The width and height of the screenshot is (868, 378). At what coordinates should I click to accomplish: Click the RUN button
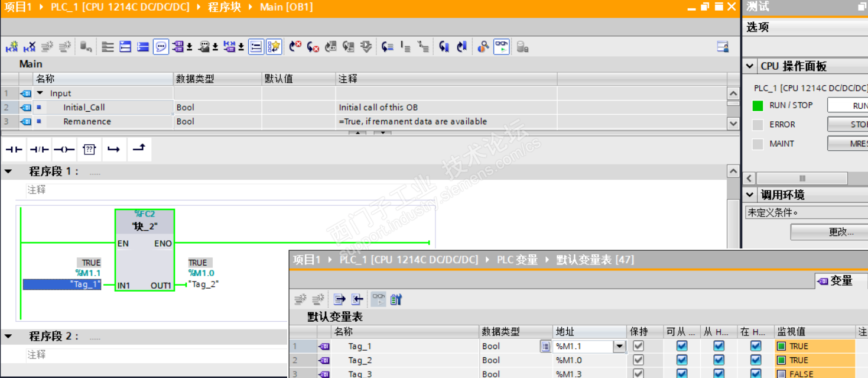[x=847, y=105]
